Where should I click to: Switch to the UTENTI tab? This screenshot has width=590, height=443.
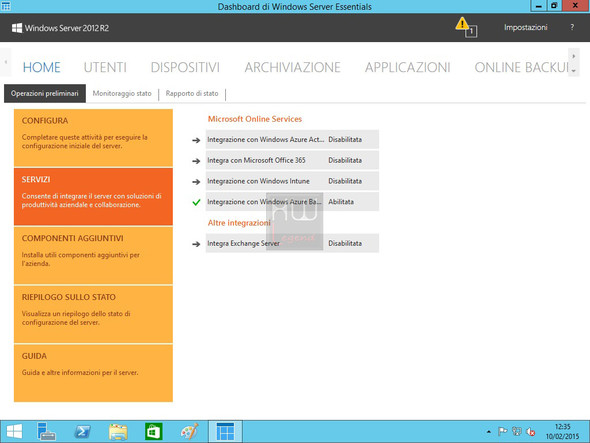(x=105, y=67)
